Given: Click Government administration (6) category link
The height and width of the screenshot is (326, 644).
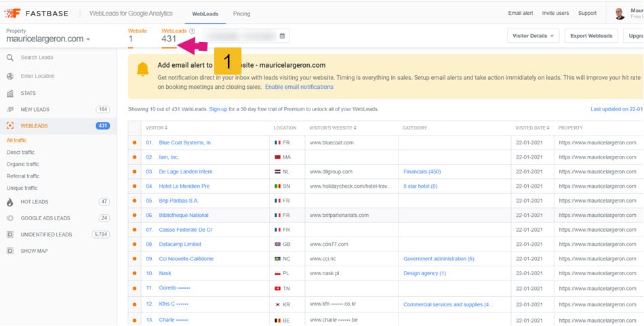Looking at the screenshot, I should pyautogui.click(x=439, y=259).
